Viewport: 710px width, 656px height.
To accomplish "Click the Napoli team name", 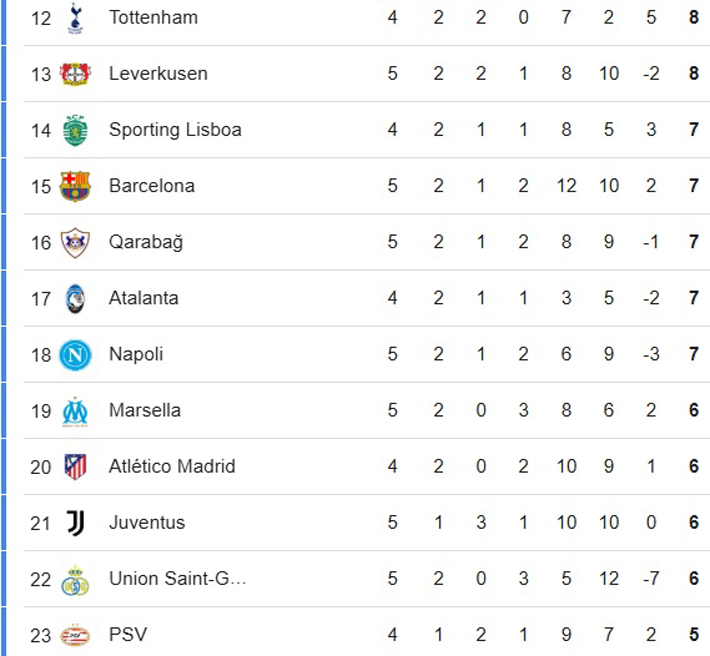I will point(136,354).
